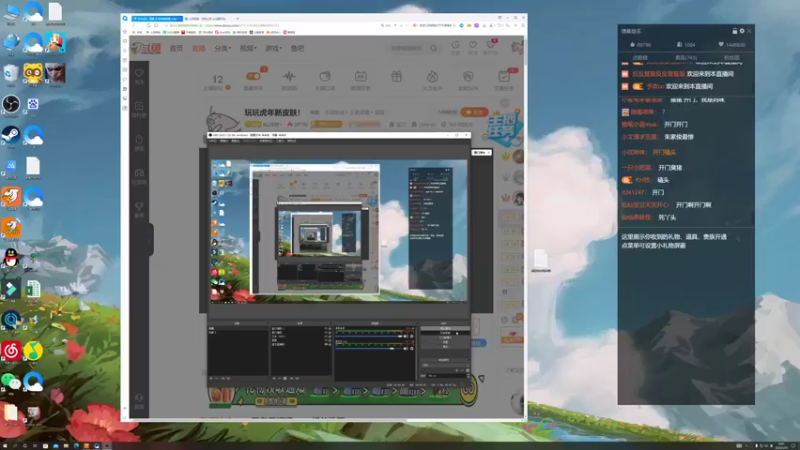
Task: Open the Steam desktop shortcut
Action: click(11, 135)
